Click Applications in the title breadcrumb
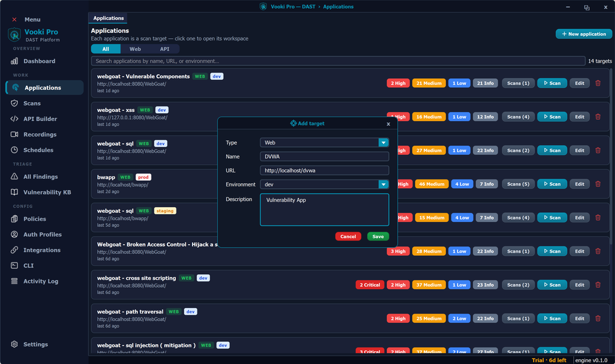Screen dimensions: 615x364 click(338, 7)
